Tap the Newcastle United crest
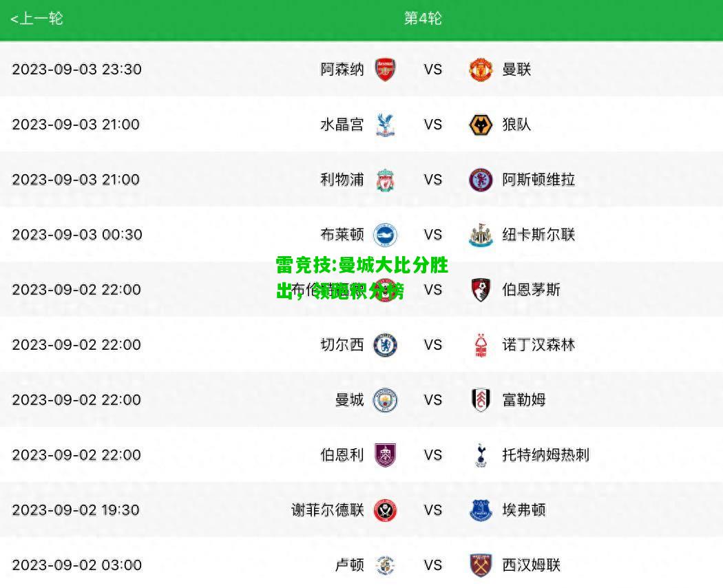 481,235
